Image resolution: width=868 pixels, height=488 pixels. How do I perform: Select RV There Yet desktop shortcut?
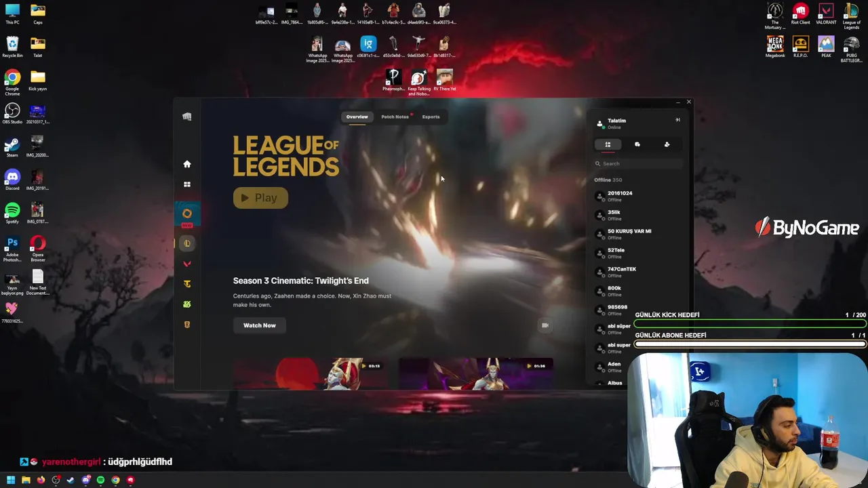445,81
